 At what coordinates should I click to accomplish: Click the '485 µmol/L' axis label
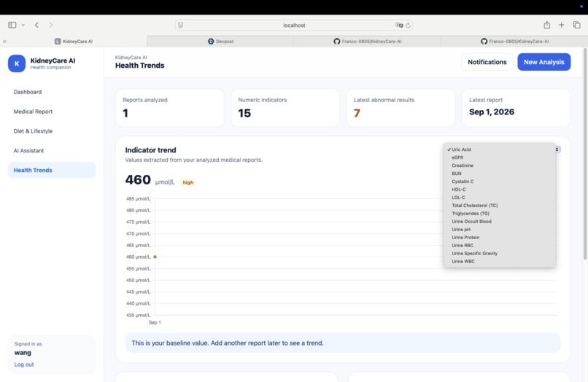(x=138, y=199)
